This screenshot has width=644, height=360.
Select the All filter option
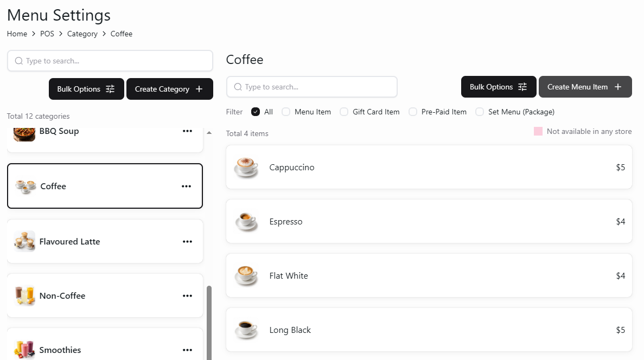tap(256, 112)
